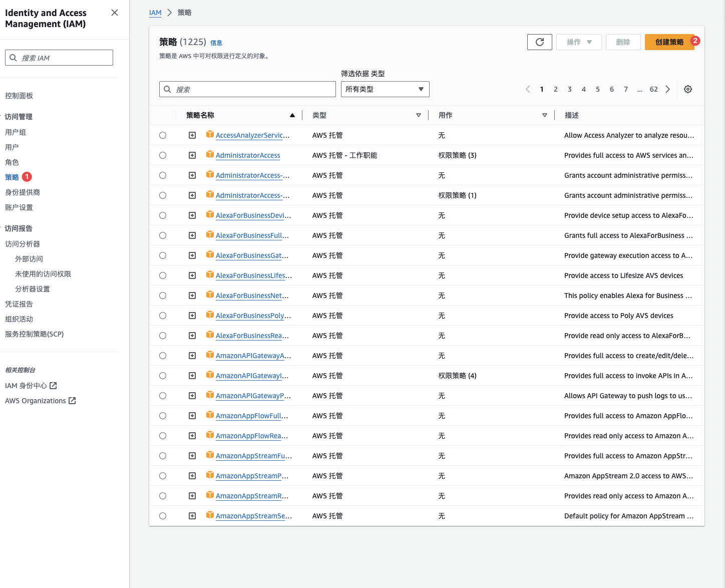725x588 pixels.
Task: Click 权限策略 (4) in AmazonAPIGatewayI… row
Action: pyautogui.click(x=457, y=376)
